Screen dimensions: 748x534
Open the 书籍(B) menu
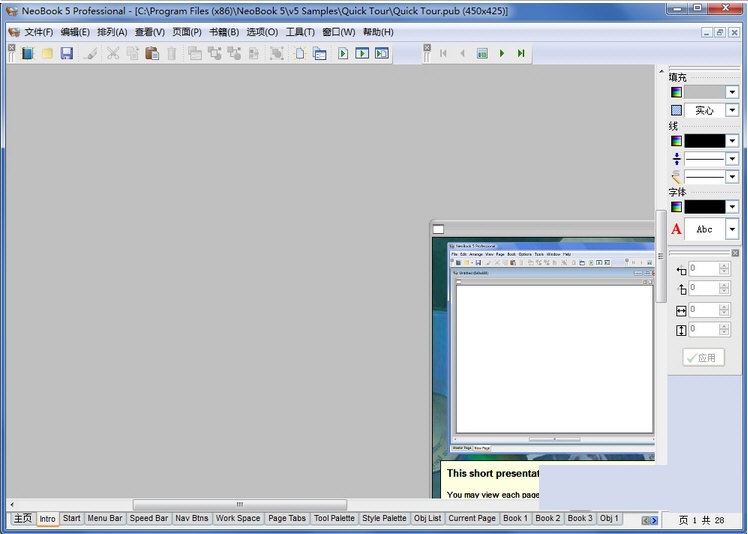click(x=224, y=32)
